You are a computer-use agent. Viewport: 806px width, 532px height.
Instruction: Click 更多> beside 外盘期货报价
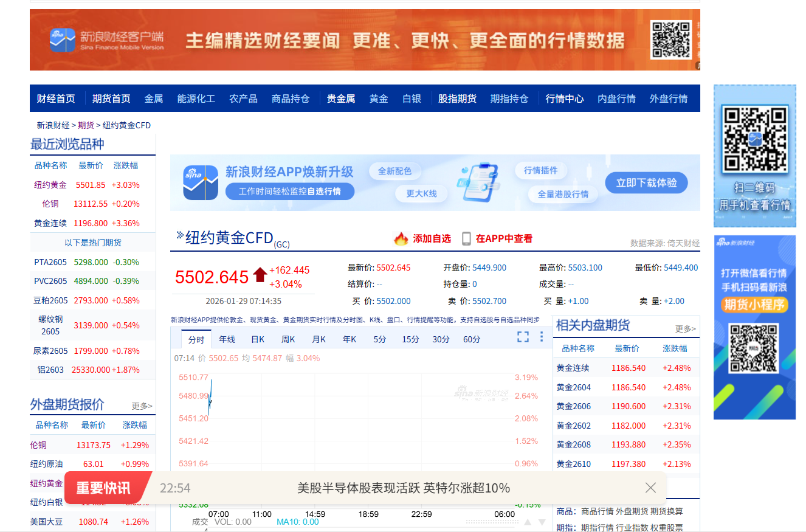(x=142, y=406)
